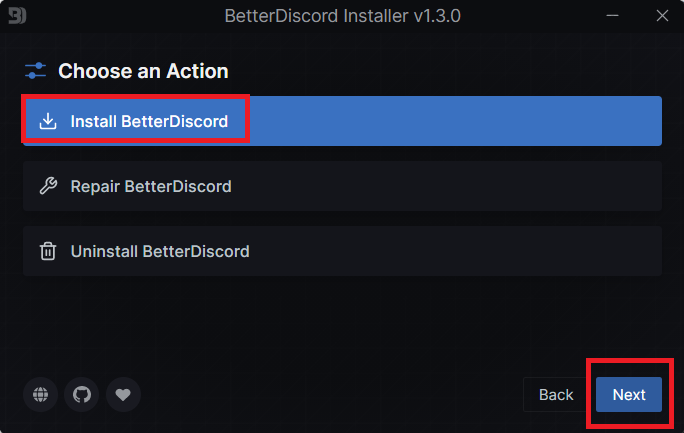
Task: Minimize the installer window
Action: click(x=613, y=16)
